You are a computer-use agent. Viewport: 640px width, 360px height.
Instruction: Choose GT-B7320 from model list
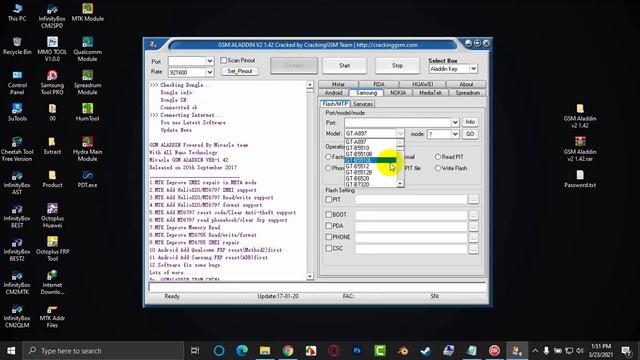tap(357, 184)
